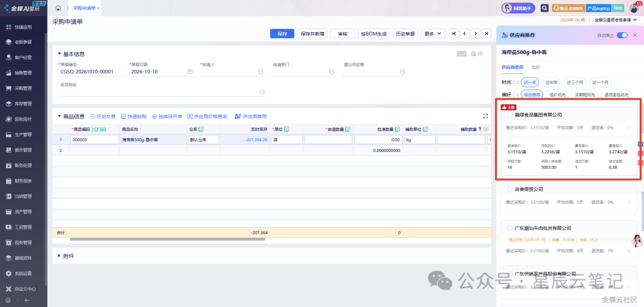Expand 吉美商贸公司 supplier details

click(628, 202)
